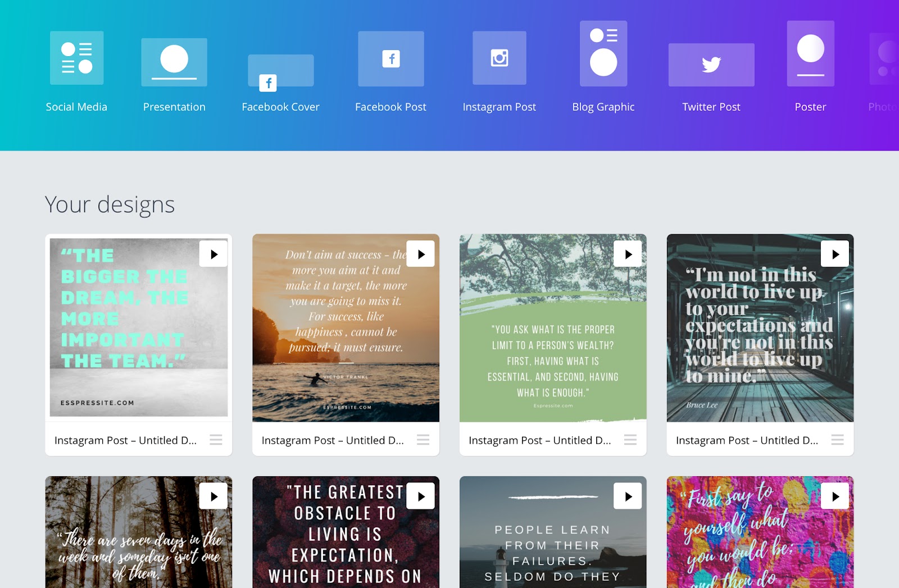Open the colorful 'First say to yourself' thumbnail
Viewport: 899px width, 588px height.
pos(760,532)
